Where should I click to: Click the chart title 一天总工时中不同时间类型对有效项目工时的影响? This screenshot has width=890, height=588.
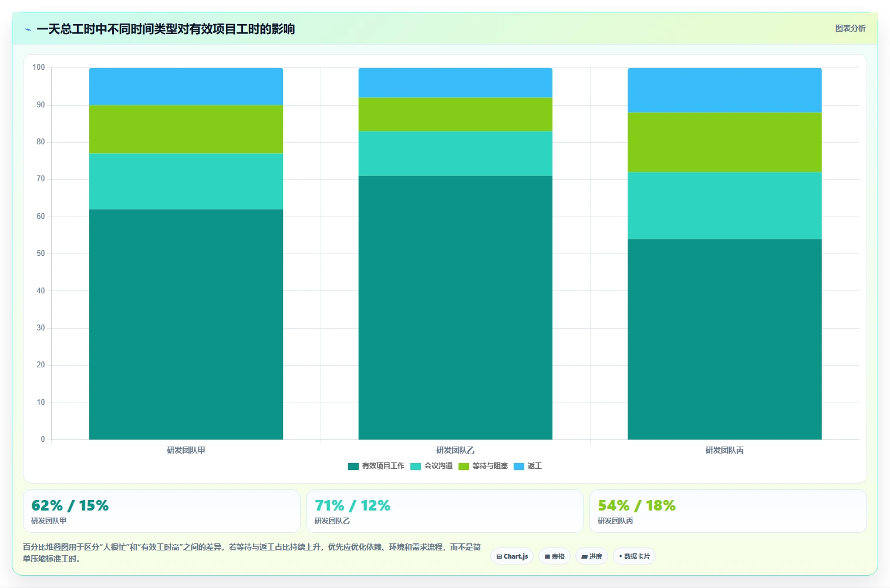coord(166,29)
